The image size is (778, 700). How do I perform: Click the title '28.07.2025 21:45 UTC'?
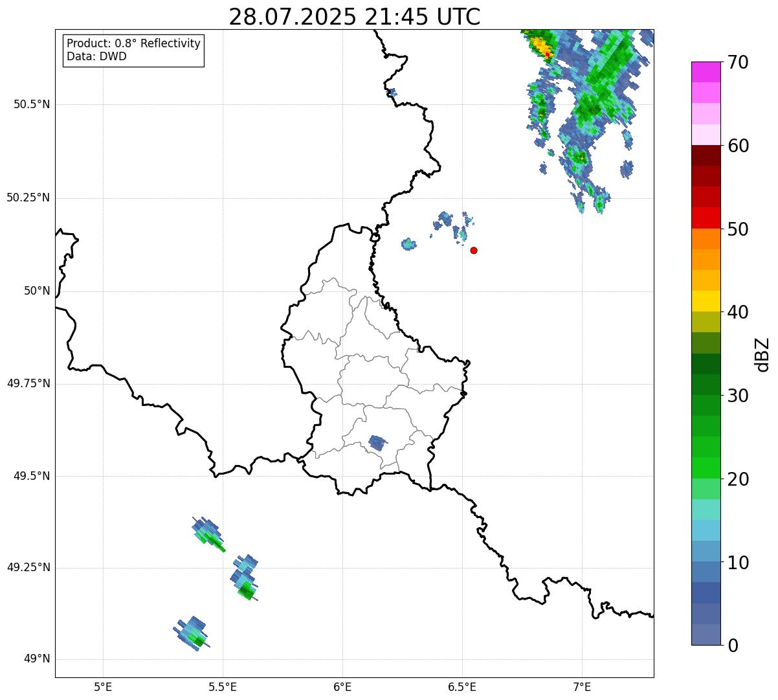(x=355, y=17)
